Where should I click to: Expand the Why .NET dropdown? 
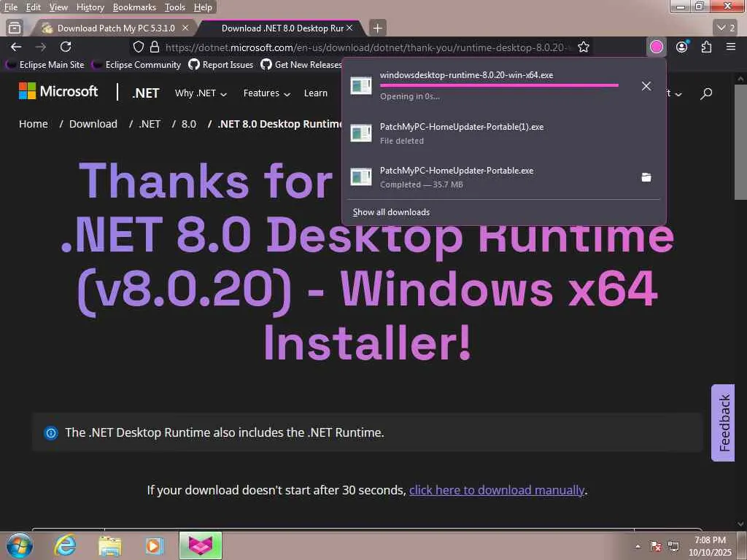click(201, 93)
